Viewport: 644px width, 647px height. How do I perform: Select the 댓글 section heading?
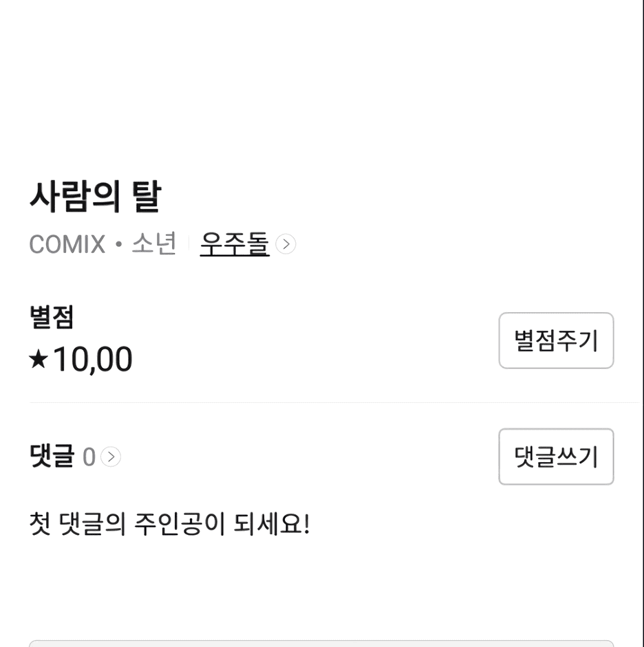pos(52,456)
